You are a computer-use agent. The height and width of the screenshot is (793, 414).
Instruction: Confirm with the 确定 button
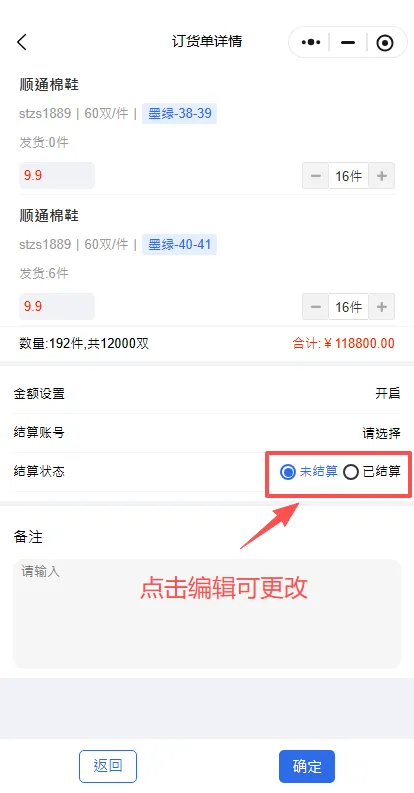(307, 766)
